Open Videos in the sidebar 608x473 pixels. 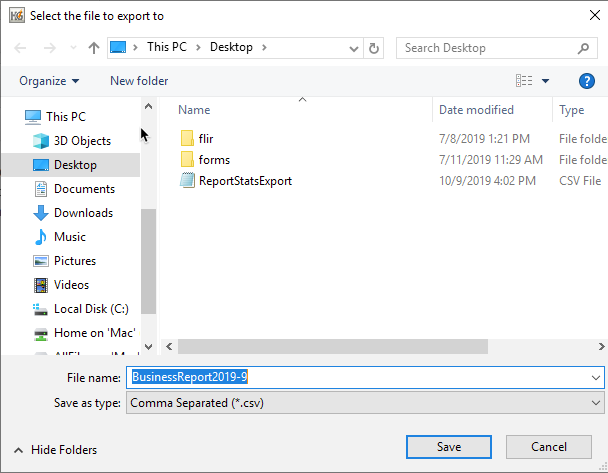(61, 285)
